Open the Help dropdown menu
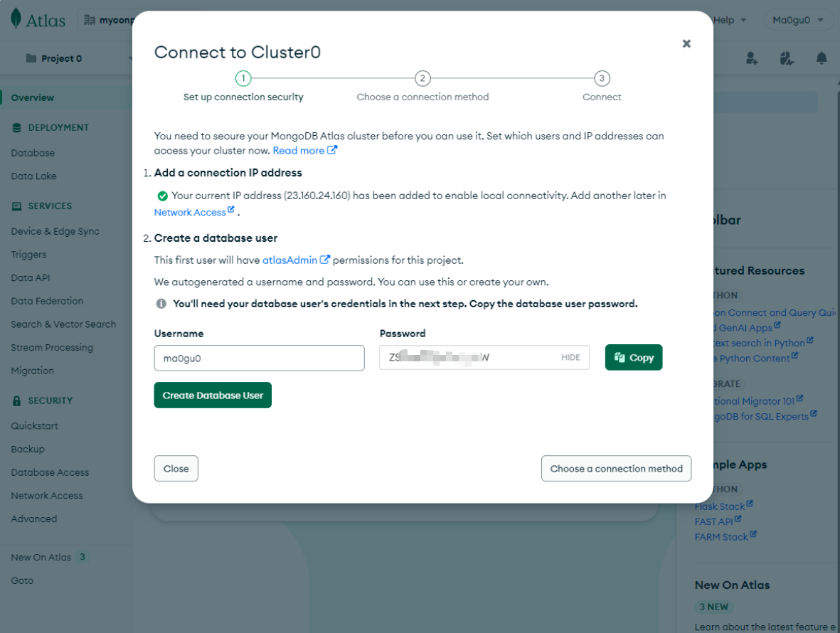The height and width of the screenshot is (633, 840). (730, 21)
